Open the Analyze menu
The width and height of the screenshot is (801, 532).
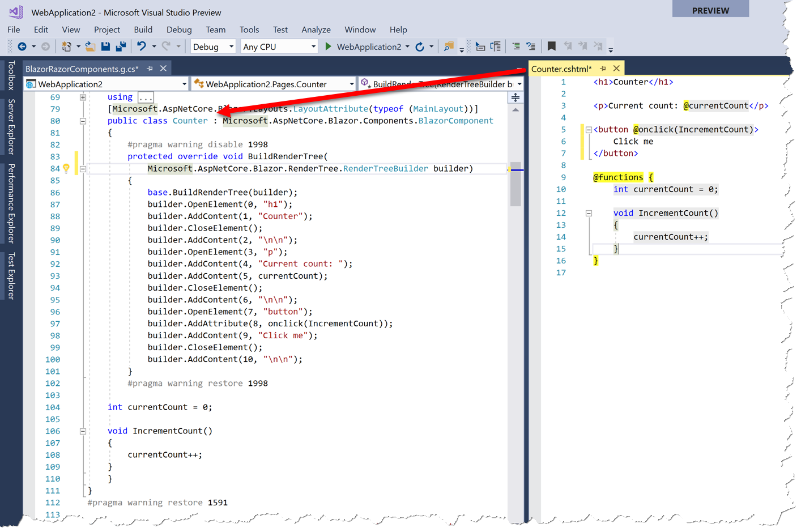[x=316, y=29]
